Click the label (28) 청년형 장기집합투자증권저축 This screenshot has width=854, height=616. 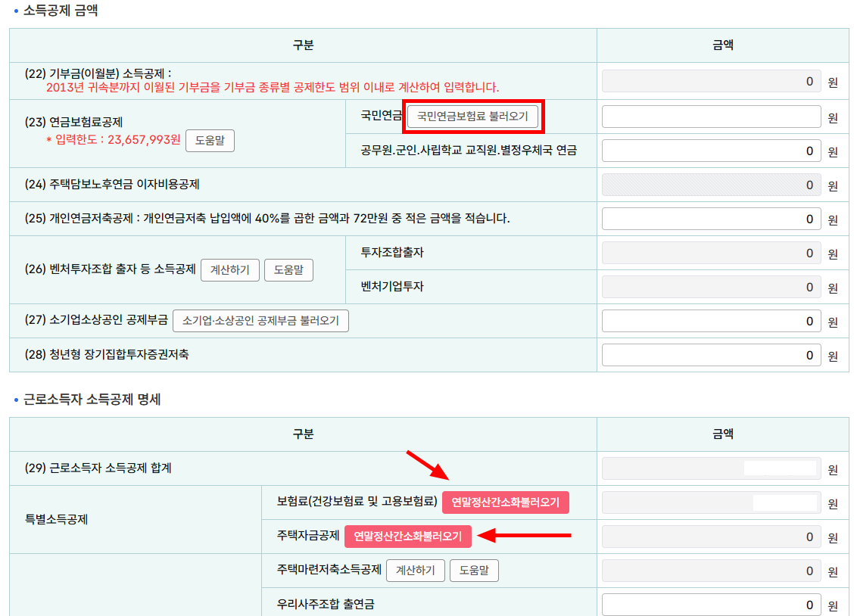[107, 354]
